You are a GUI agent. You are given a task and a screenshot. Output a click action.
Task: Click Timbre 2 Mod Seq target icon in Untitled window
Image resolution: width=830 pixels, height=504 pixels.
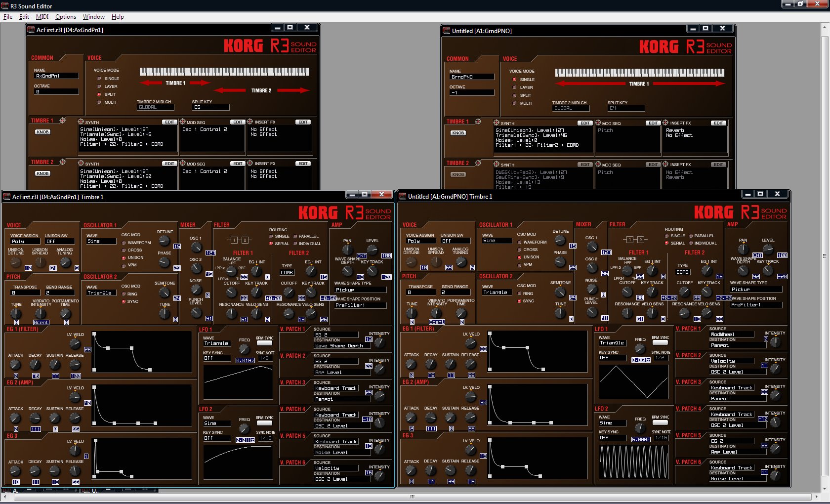(598, 164)
